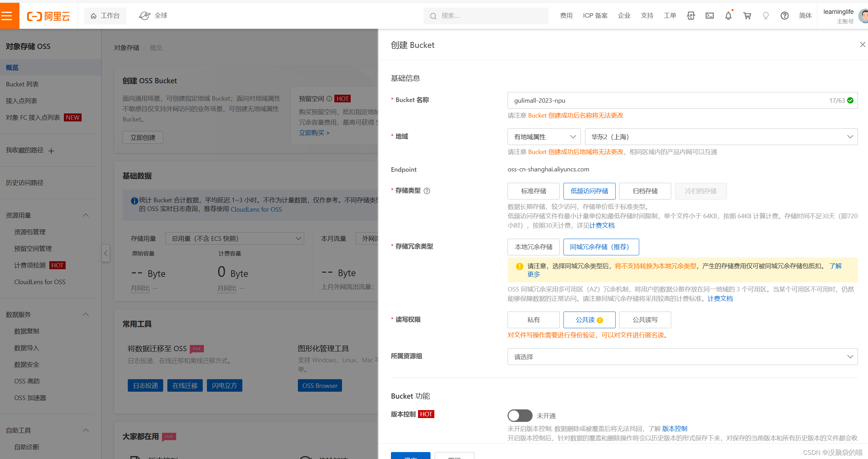Viewport: 868px width, 459px height.
Task: Open 数据复制 in sidebar
Action: click(x=27, y=331)
